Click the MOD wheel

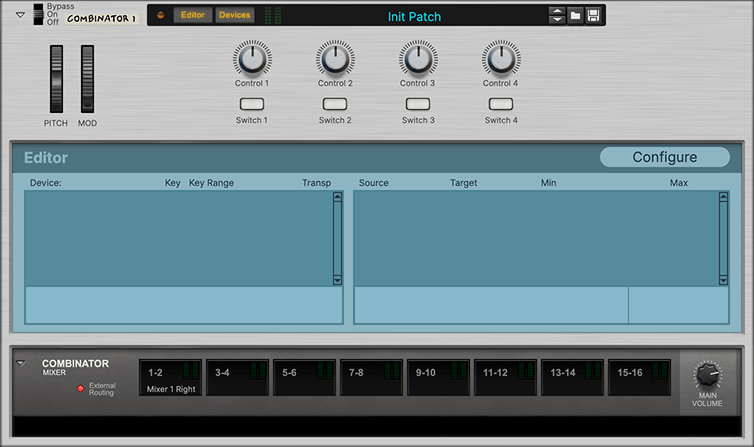coord(87,79)
